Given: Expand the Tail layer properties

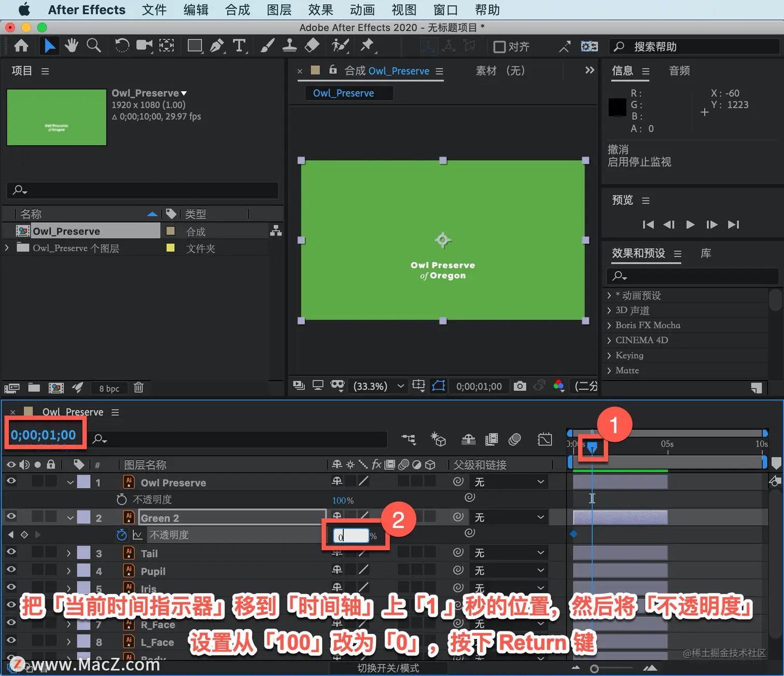Looking at the screenshot, I should (x=68, y=553).
